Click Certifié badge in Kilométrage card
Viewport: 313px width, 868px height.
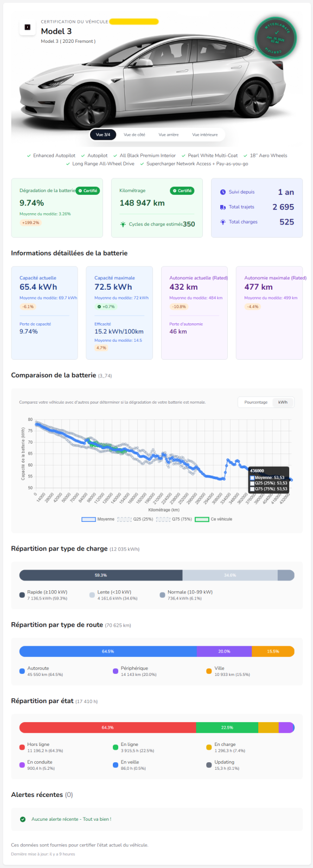[x=182, y=191]
